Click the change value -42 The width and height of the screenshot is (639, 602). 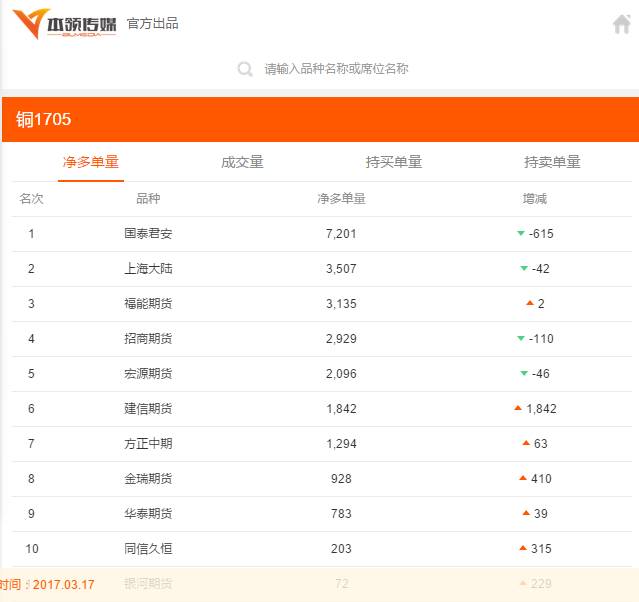pos(541,269)
